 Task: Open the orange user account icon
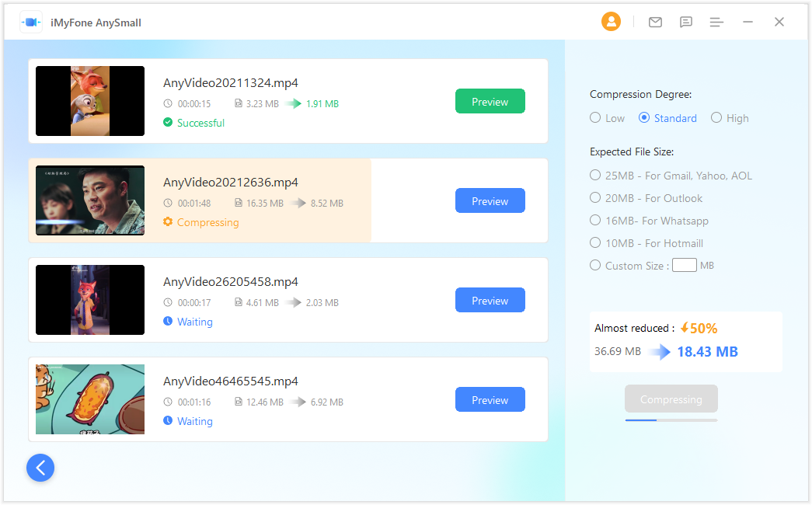click(x=611, y=22)
